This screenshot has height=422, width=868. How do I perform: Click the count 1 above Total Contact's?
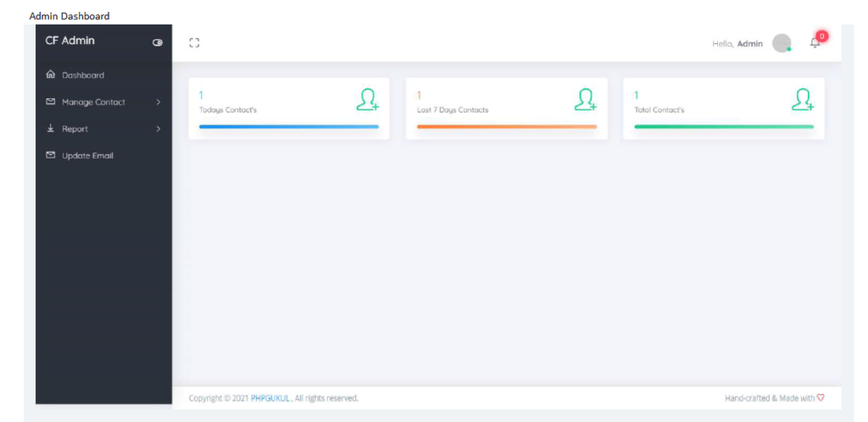[637, 96]
